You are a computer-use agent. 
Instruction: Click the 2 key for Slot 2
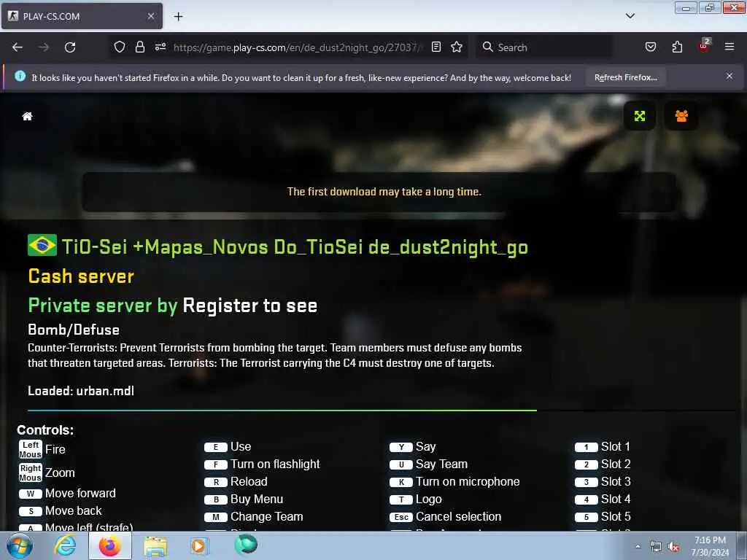[586, 464]
